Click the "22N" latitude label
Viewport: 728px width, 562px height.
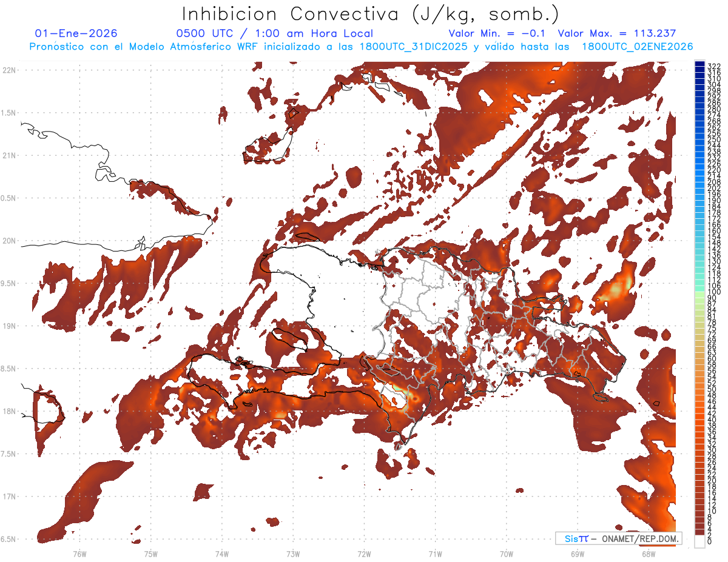[9, 70]
